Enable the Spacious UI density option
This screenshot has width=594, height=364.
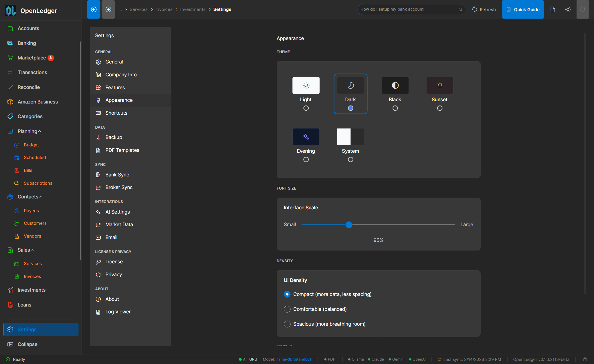(287, 324)
